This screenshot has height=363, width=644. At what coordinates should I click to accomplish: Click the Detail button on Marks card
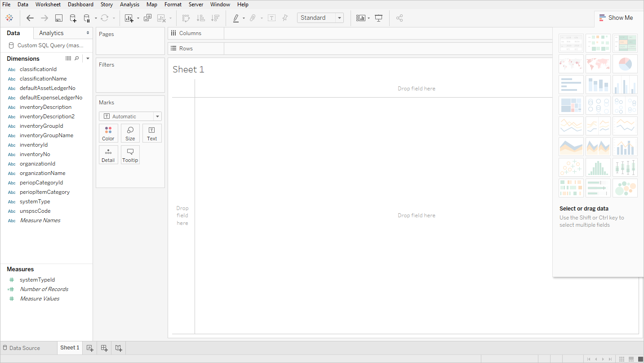coord(108,155)
